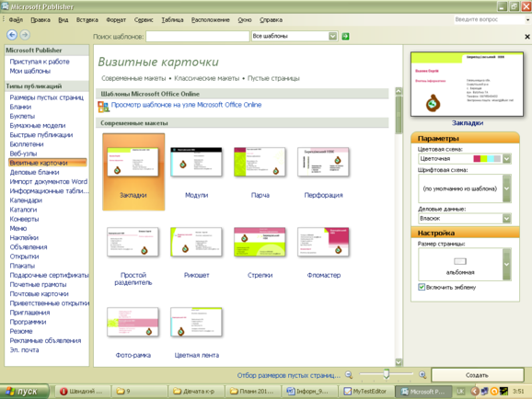Open Просмотр шаблонов на узле Office Online link

pos(186,105)
